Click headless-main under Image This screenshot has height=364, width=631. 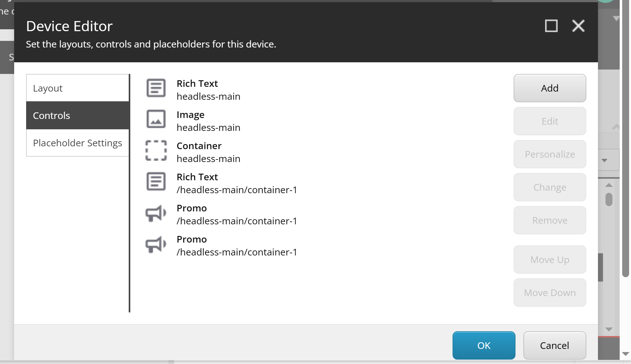point(208,127)
